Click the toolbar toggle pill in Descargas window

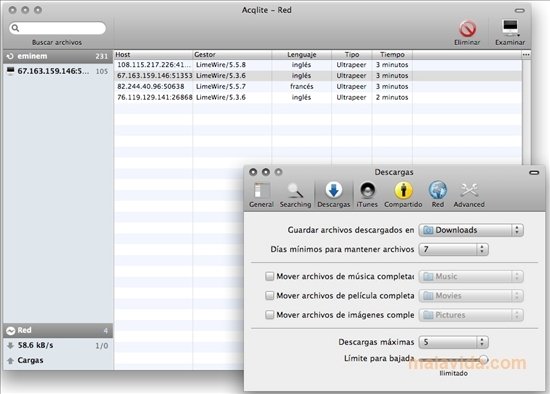click(534, 172)
